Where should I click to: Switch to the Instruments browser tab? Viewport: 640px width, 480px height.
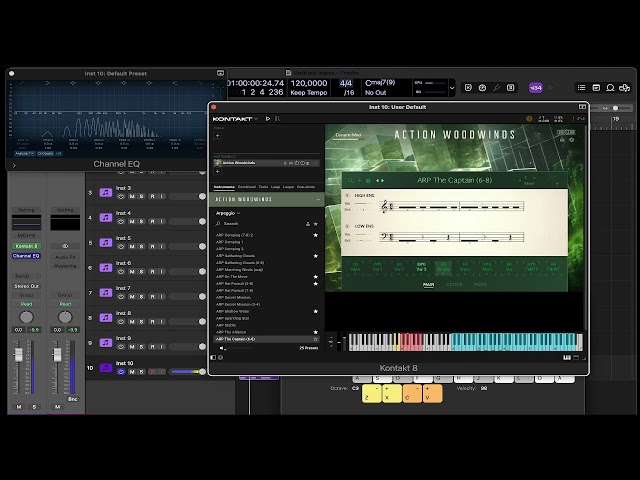[x=224, y=187]
